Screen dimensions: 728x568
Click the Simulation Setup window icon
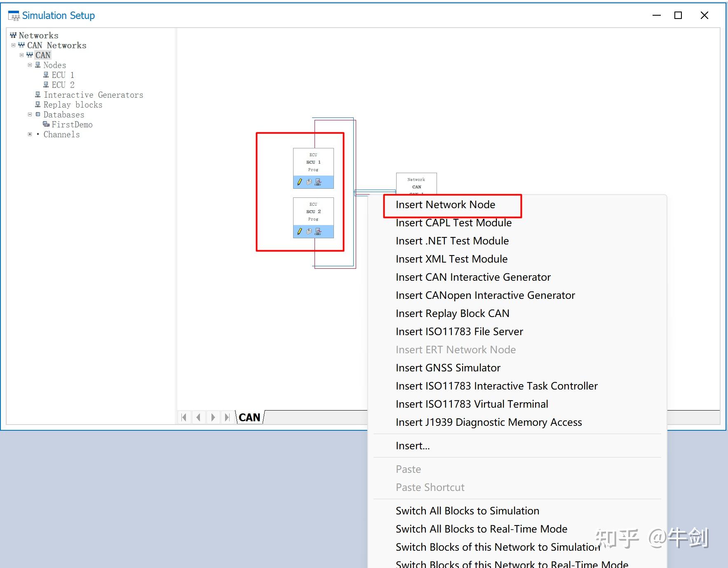(14, 16)
